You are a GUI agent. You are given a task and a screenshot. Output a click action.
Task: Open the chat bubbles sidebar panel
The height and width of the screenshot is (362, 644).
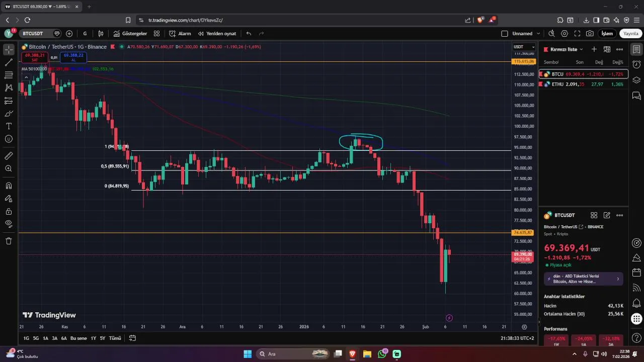(636, 96)
